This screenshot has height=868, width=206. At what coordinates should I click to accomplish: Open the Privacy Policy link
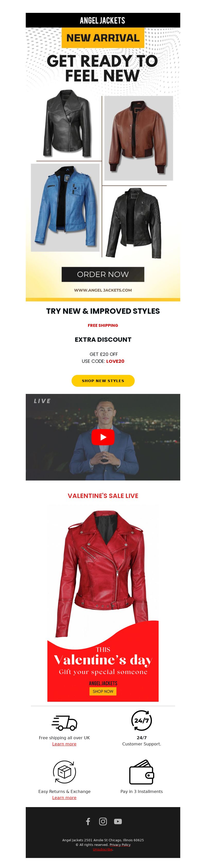click(120, 844)
